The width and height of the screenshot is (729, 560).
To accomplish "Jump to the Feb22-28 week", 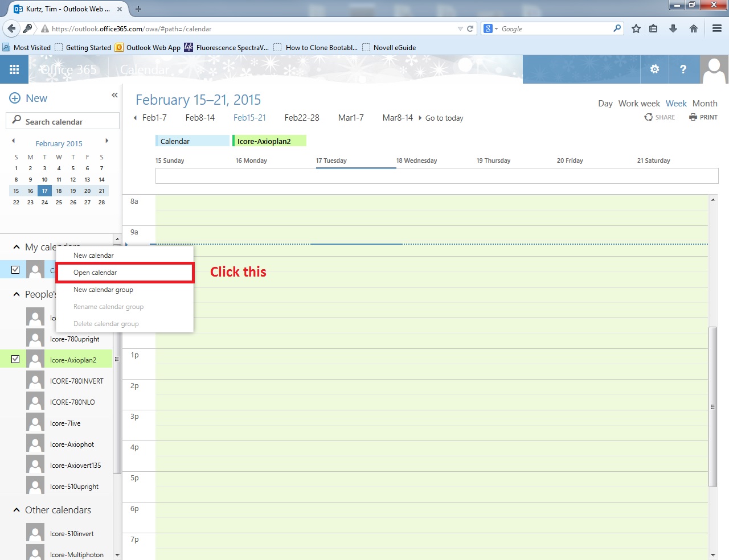I will coord(302,118).
